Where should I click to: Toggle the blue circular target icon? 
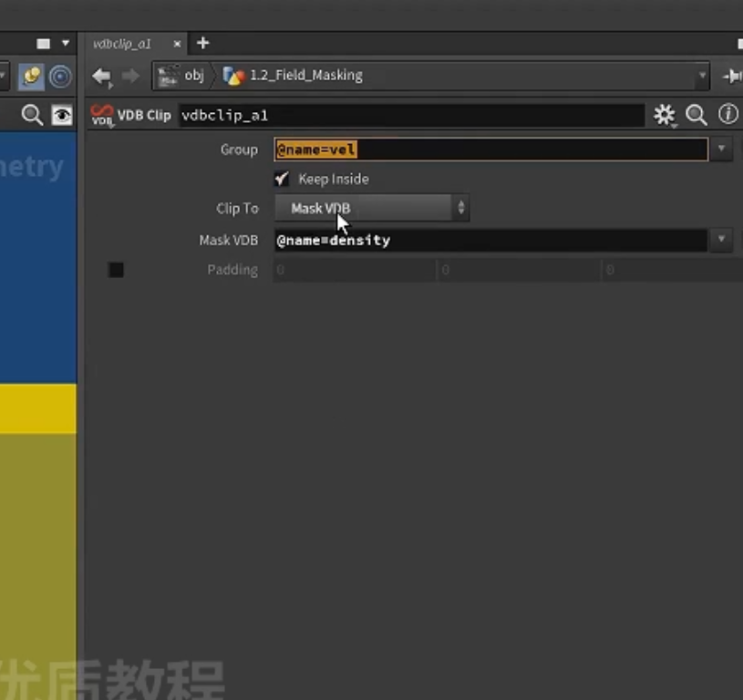coord(60,77)
